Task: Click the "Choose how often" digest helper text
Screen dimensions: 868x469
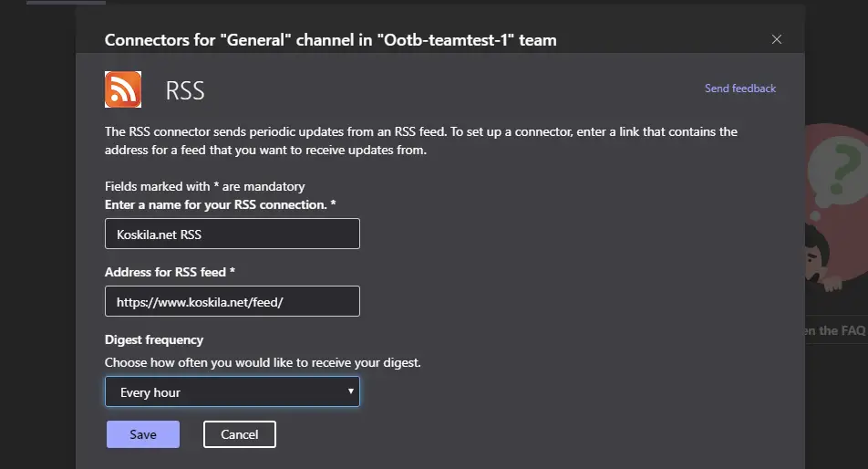Action: 263,362
